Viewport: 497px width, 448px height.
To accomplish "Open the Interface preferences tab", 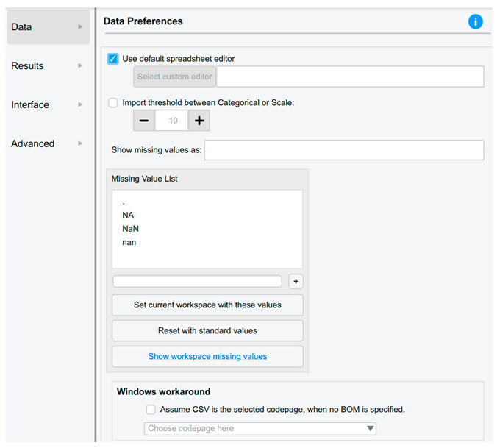I will coord(47,105).
